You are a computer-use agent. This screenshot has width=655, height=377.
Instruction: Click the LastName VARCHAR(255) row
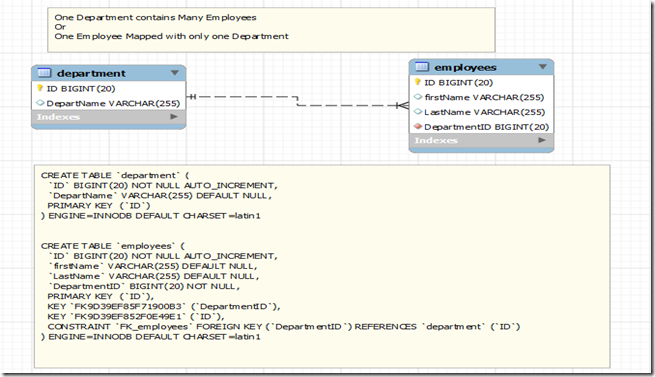(482, 112)
